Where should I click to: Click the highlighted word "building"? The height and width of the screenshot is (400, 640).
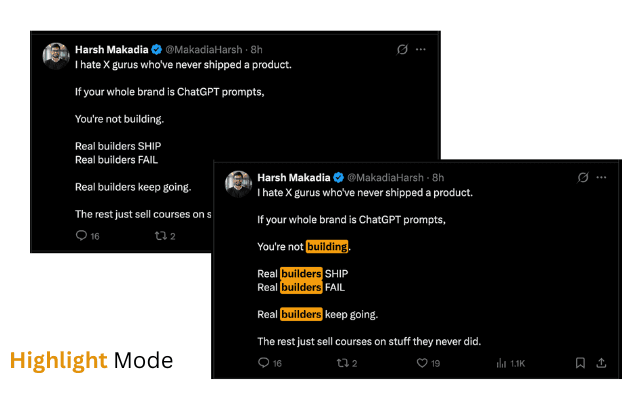pyautogui.click(x=328, y=246)
